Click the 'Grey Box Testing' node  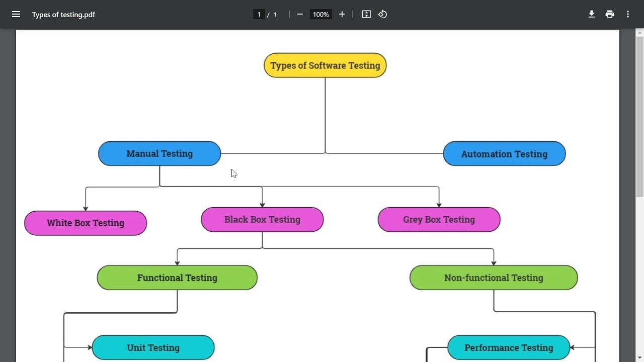[x=439, y=219]
